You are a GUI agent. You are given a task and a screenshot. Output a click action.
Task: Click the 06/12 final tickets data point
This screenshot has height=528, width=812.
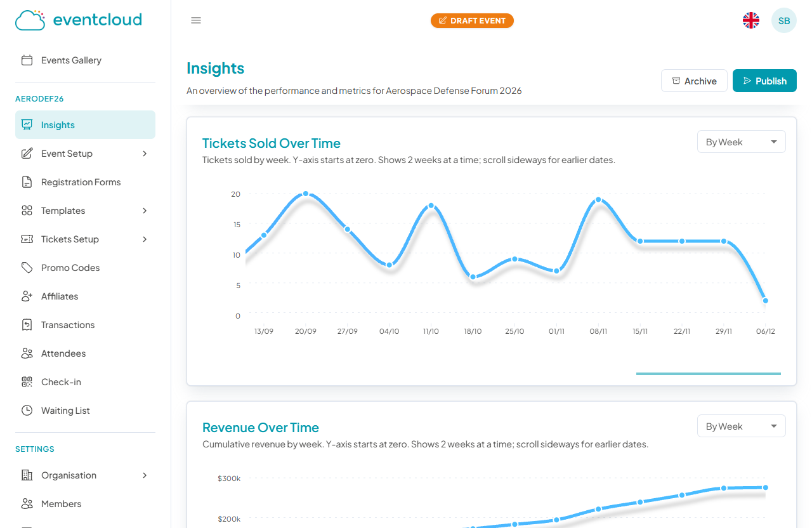[x=766, y=301]
